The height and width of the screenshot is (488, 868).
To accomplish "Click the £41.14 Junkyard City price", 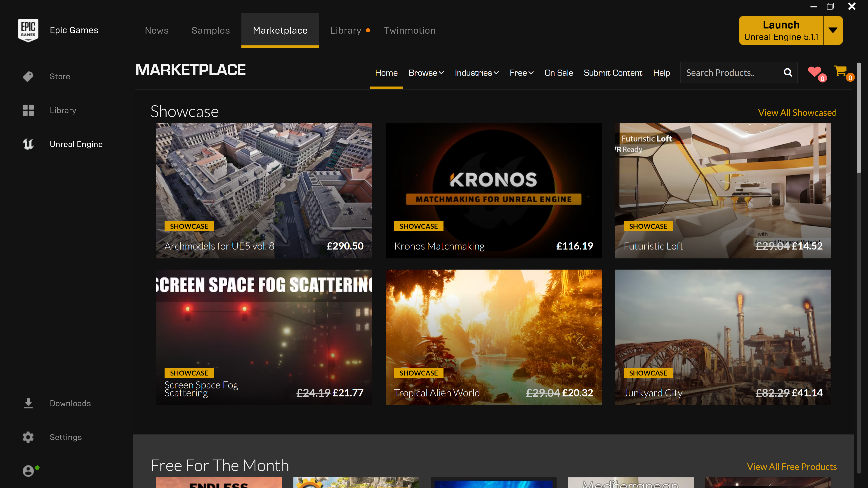I will coord(807,393).
